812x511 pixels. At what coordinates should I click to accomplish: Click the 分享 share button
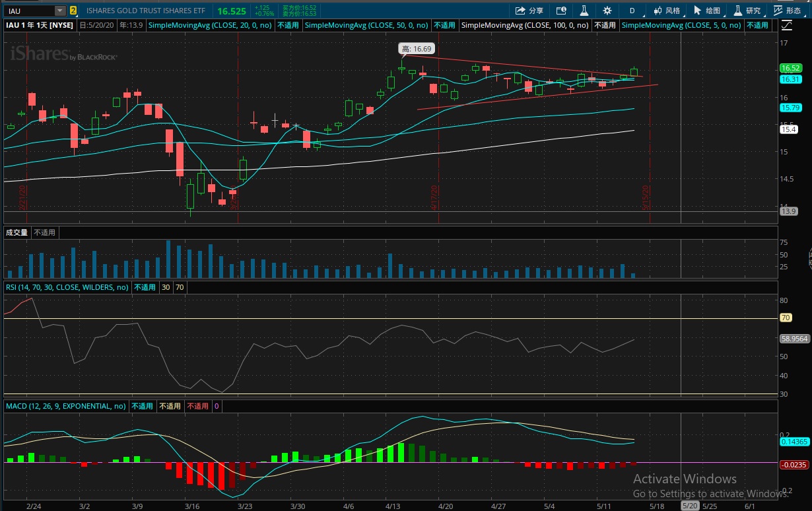(x=529, y=11)
